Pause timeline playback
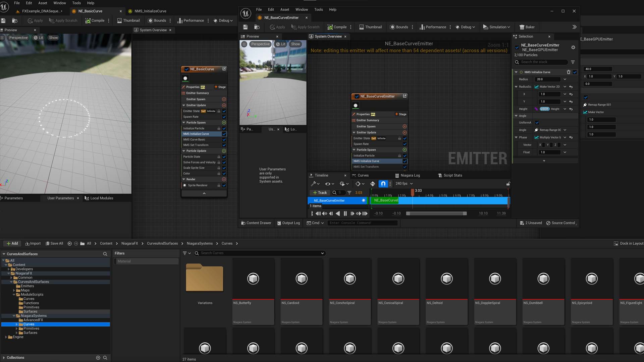Image resolution: width=644 pixels, height=362 pixels. [x=345, y=214]
